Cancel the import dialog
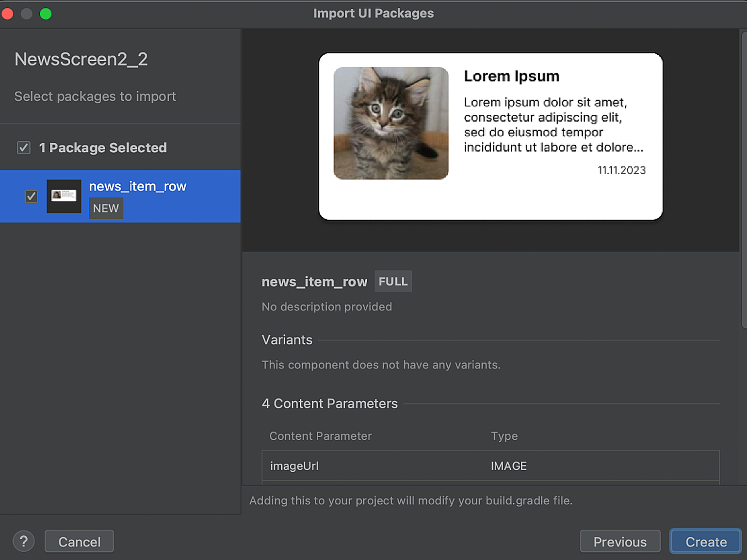 click(x=79, y=542)
